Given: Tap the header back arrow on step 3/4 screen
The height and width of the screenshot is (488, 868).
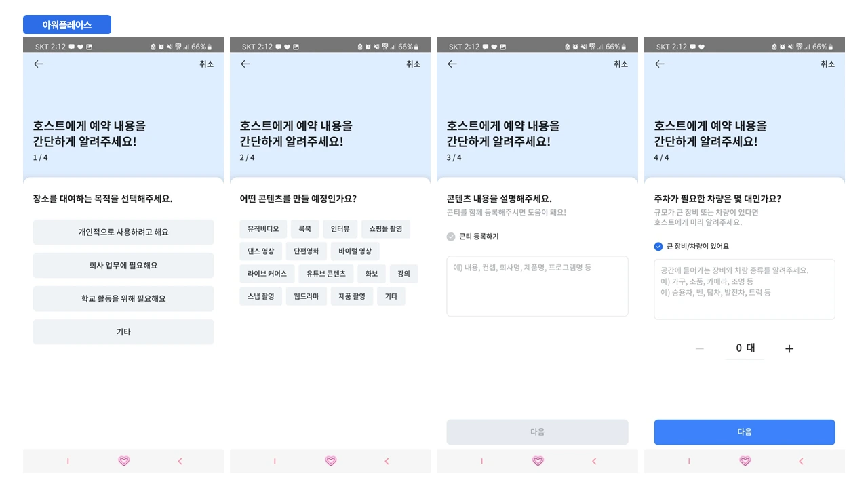Looking at the screenshot, I should [452, 64].
